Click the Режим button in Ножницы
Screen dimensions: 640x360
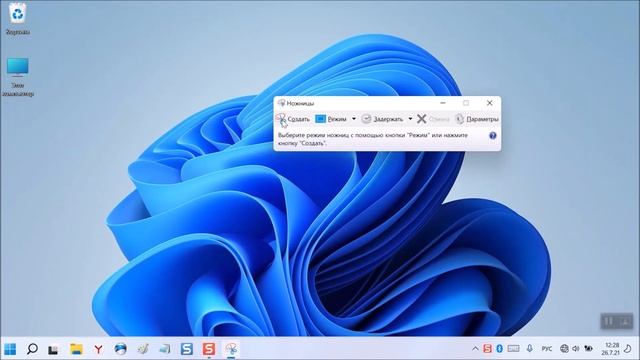[x=331, y=119]
